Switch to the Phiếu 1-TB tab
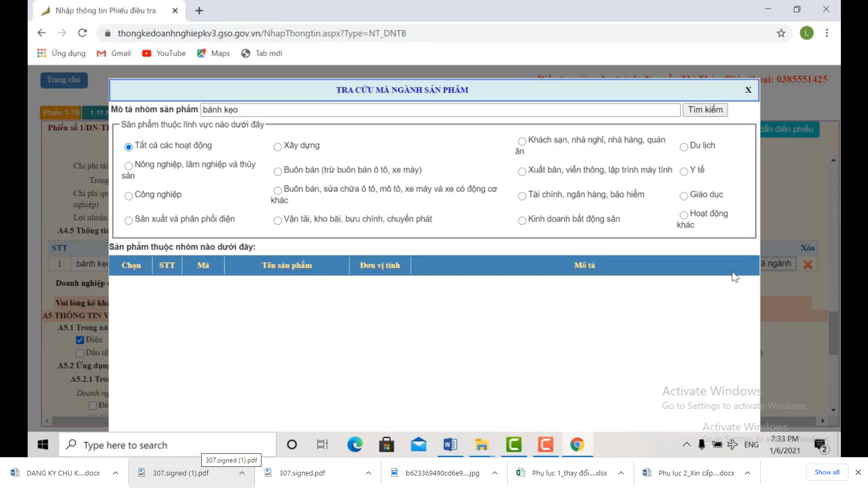Image resolution: width=868 pixels, height=488 pixels. (61, 113)
